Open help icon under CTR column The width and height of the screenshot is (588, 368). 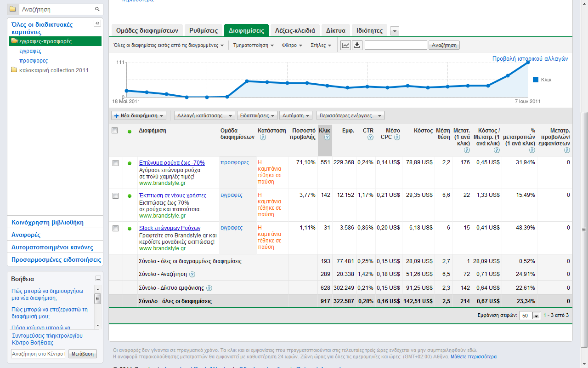tap(370, 137)
